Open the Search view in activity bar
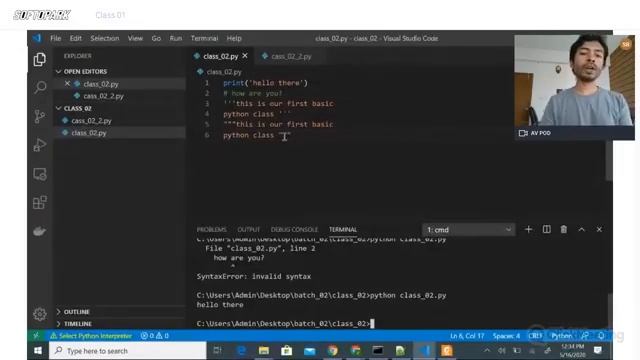 (x=40, y=87)
